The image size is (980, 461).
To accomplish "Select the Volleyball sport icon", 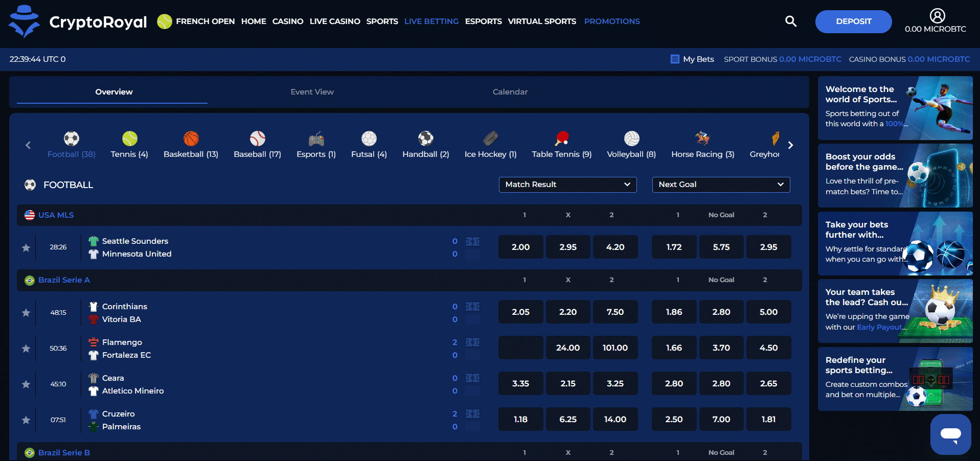I will (632, 139).
